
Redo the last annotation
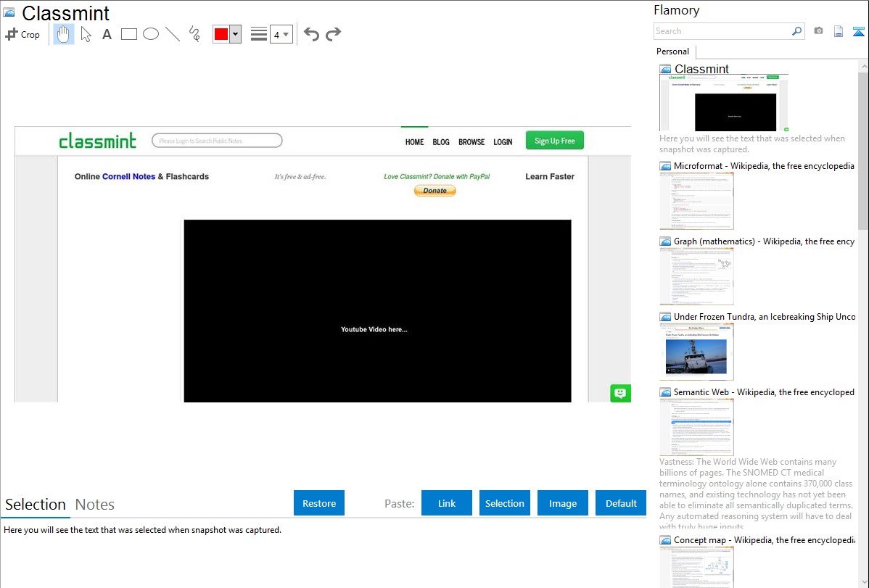click(x=333, y=34)
